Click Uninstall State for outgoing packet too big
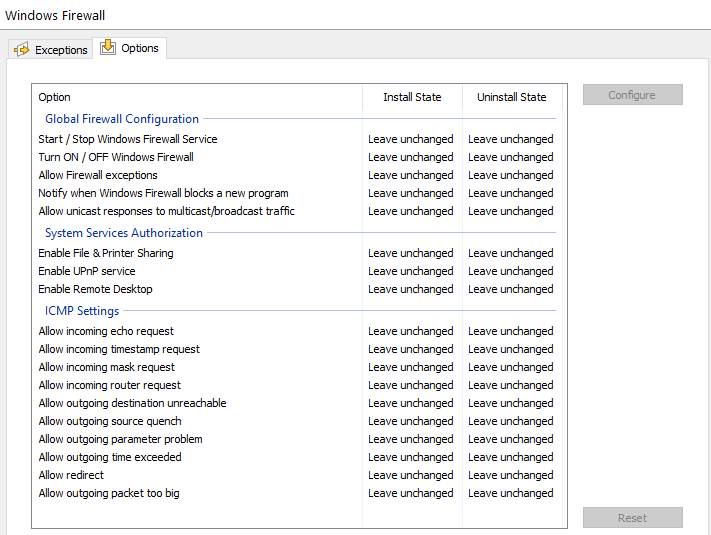The image size is (711, 535). tap(511, 493)
